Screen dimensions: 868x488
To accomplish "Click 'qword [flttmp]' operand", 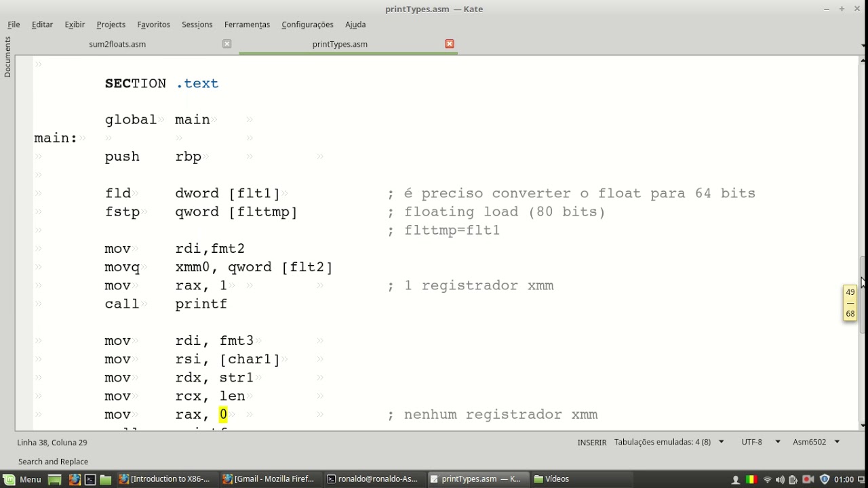I will pyautogui.click(x=237, y=212).
